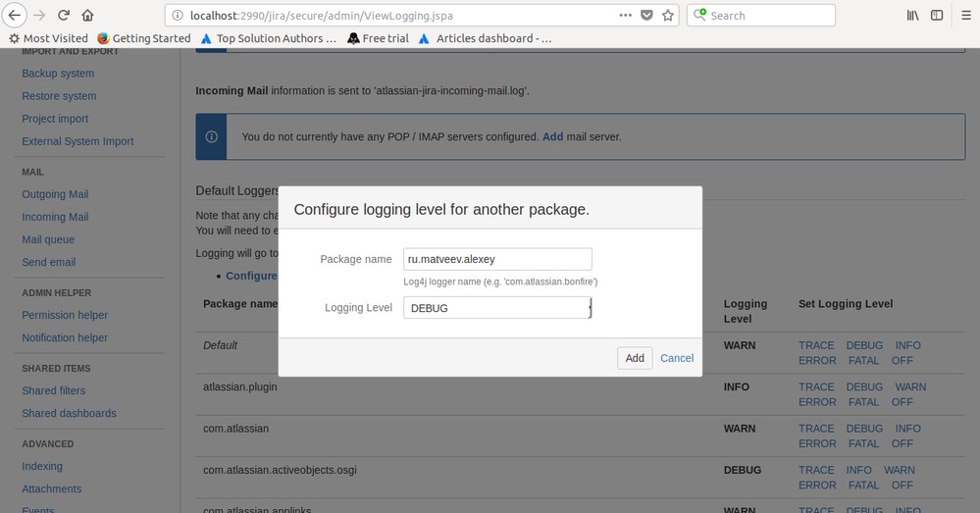The height and width of the screenshot is (513, 980).
Task: Open Getting Started bookmark
Action: tap(144, 38)
